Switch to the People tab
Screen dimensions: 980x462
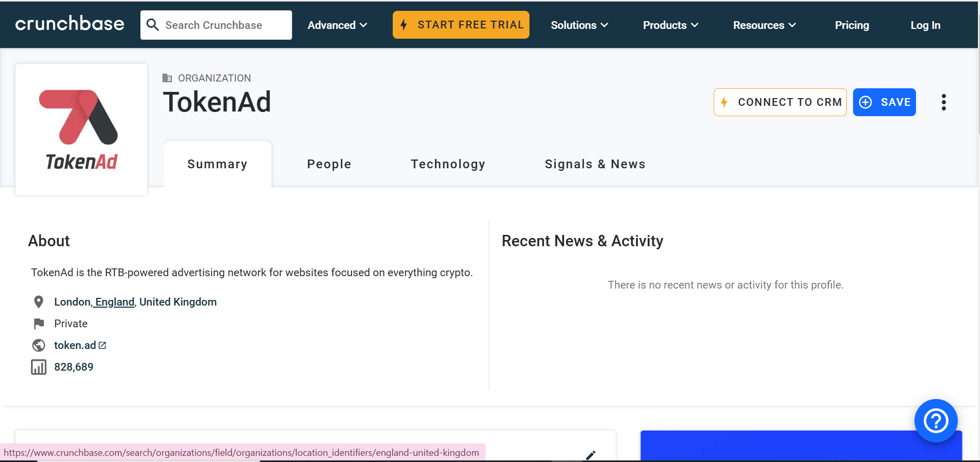click(x=329, y=164)
